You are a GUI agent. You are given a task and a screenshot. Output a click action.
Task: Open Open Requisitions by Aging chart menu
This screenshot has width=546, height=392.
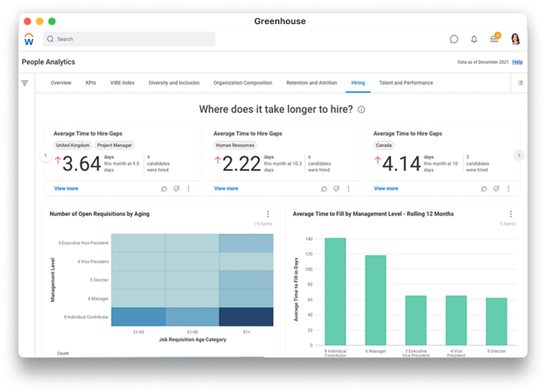tap(268, 214)
